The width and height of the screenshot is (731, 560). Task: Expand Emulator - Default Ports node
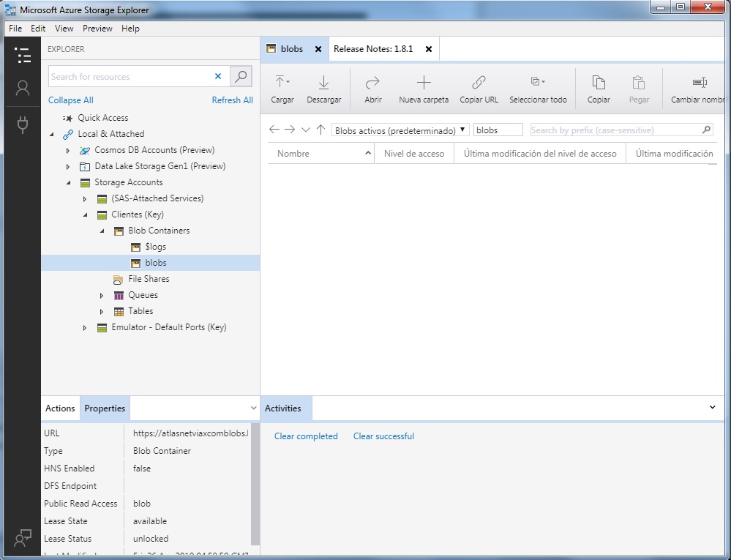[85, 328]
